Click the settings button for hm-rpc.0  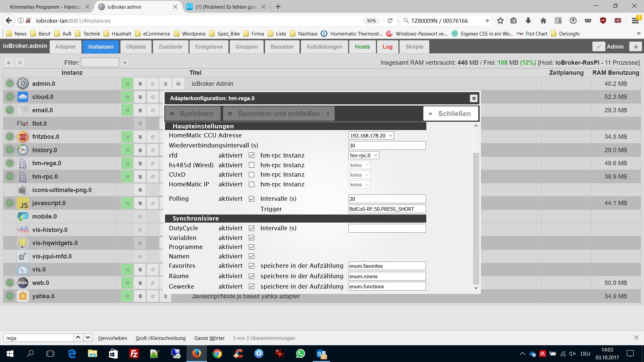[x=140, y=177]
